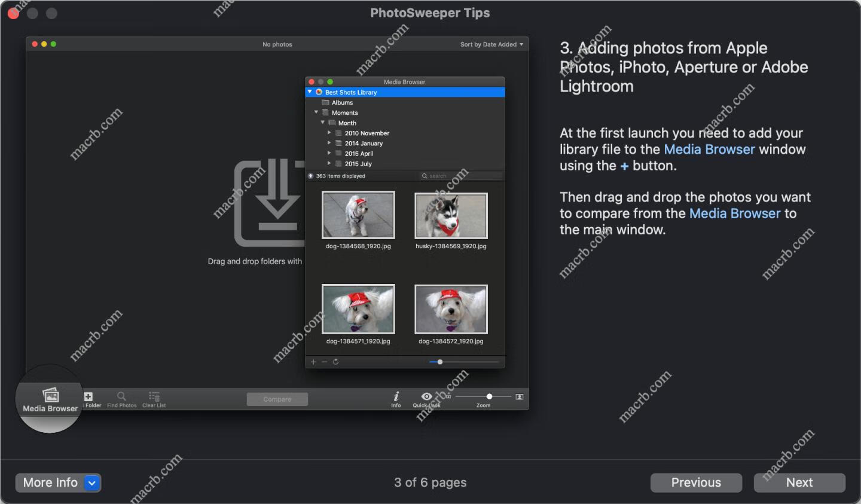Expand the 2015 July node
The image size is (861, 504).
click(329, 163)
